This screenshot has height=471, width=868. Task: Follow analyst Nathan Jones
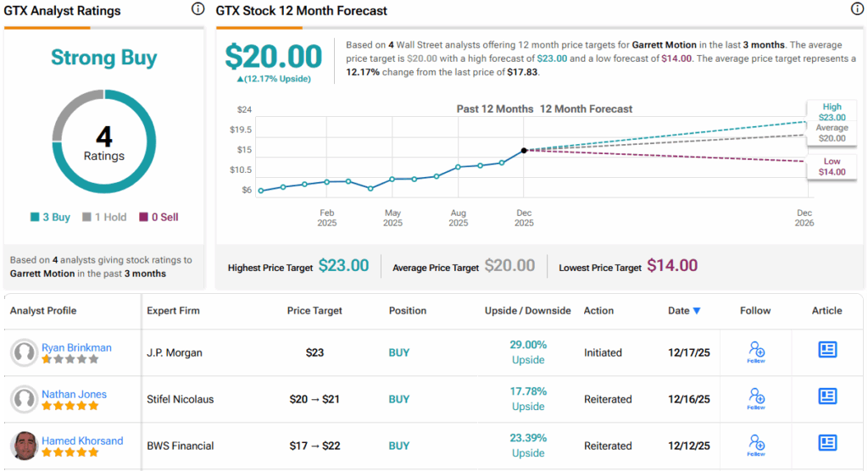(756, 398)
